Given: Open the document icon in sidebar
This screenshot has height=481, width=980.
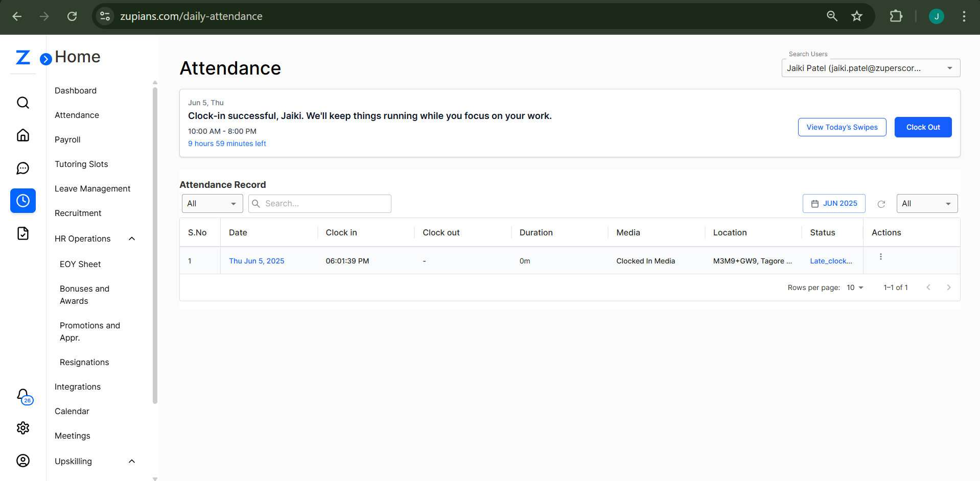Looking at the screenshot, I should [23, 233].
